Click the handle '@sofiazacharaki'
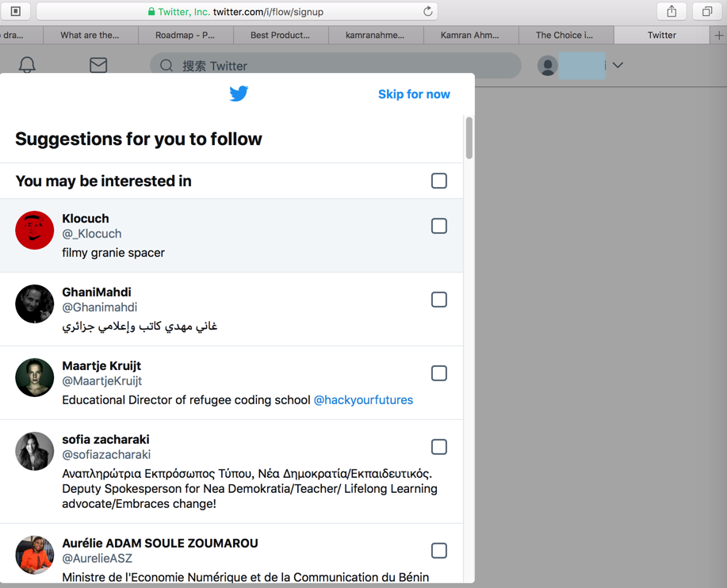727x588 pixels. [107, 455]
